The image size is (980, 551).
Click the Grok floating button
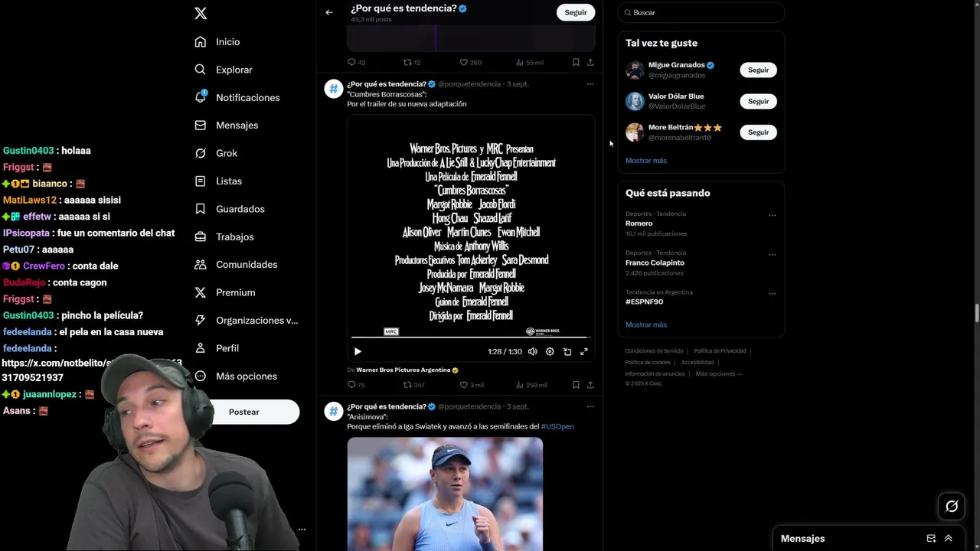click(x=952, y=506)
